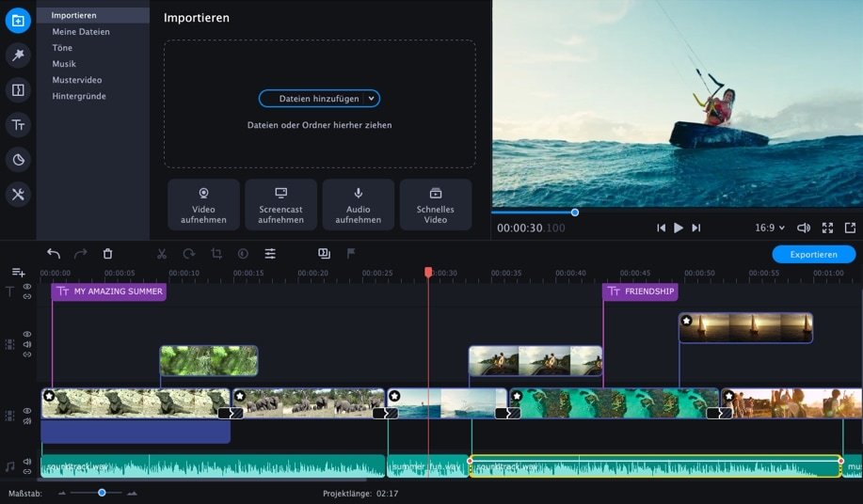Open the Stickers panel icon

(18, 160)
